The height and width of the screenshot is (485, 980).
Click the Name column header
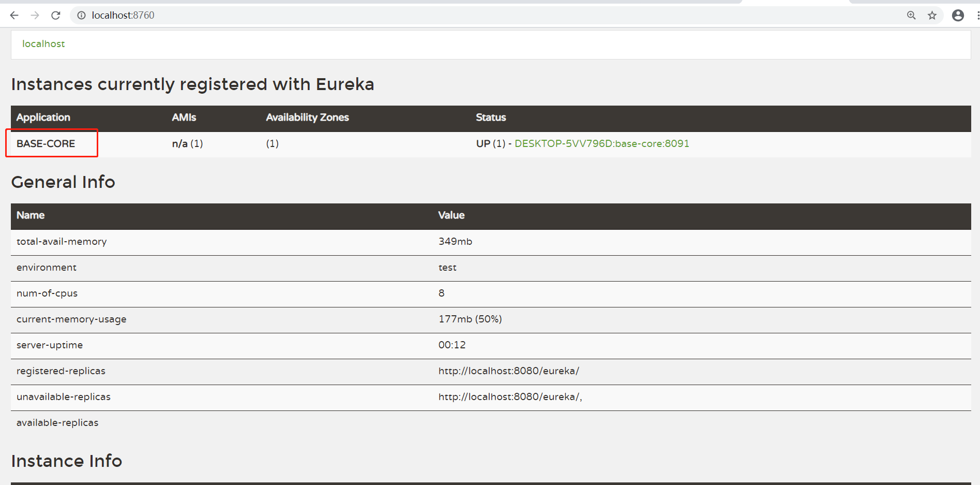[31, 215]
